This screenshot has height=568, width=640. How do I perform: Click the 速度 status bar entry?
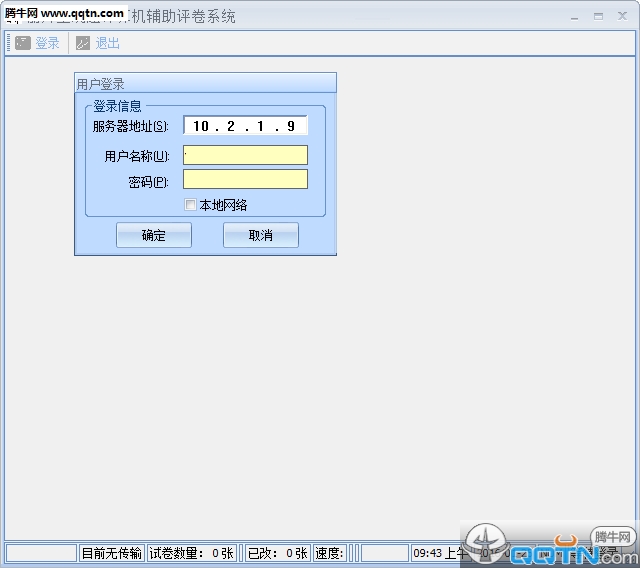point(329,553)
